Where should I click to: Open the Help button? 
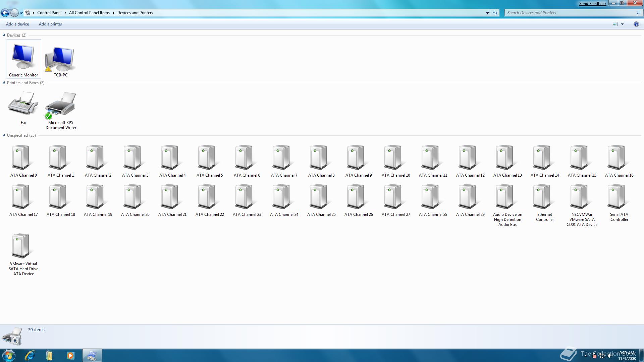[636, 24]
